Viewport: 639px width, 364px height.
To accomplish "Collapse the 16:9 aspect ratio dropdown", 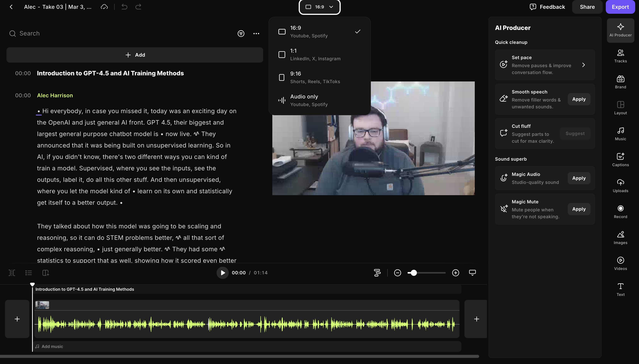I will (319, 7).
